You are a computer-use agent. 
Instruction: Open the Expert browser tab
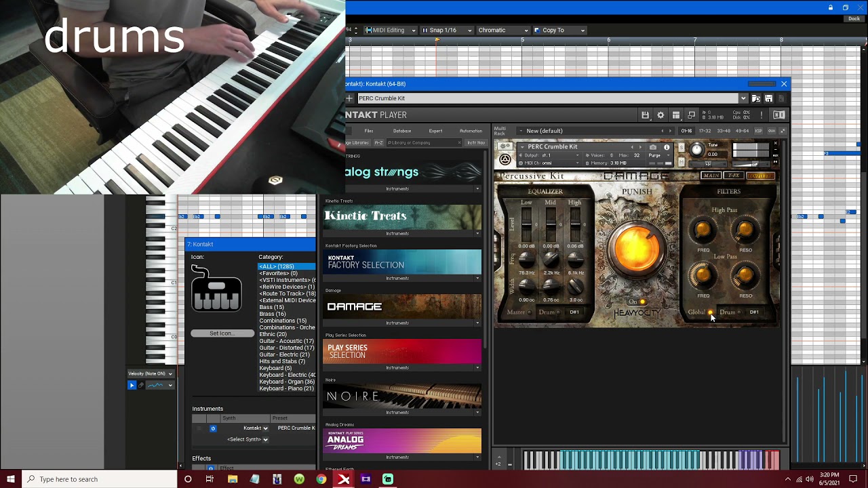pyautogui.click(x=435, y=131)
